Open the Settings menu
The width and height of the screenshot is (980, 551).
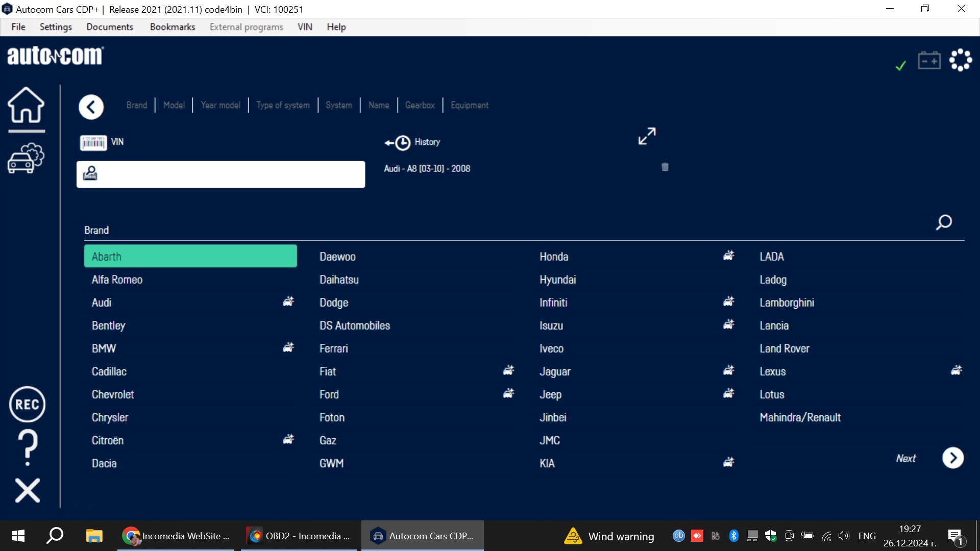tap(56, 27)
